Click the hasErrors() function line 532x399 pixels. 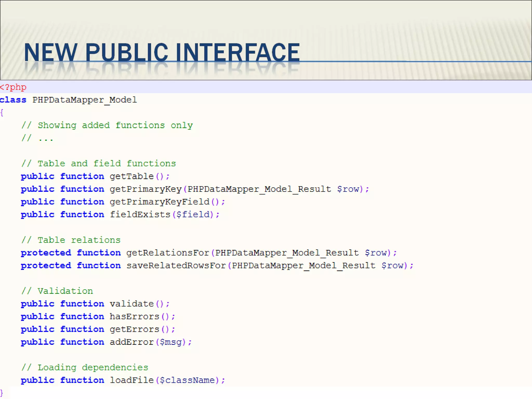point(98,316)
